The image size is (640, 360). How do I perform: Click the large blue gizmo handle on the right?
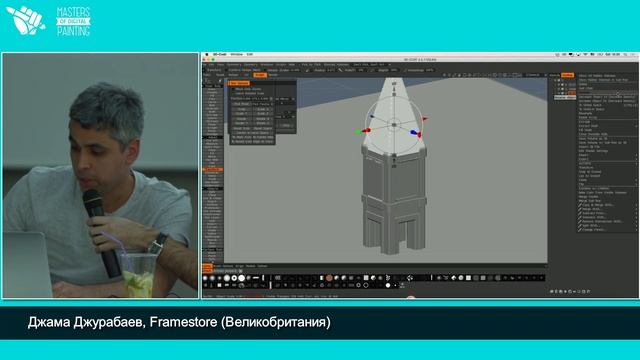click(414, 133)
